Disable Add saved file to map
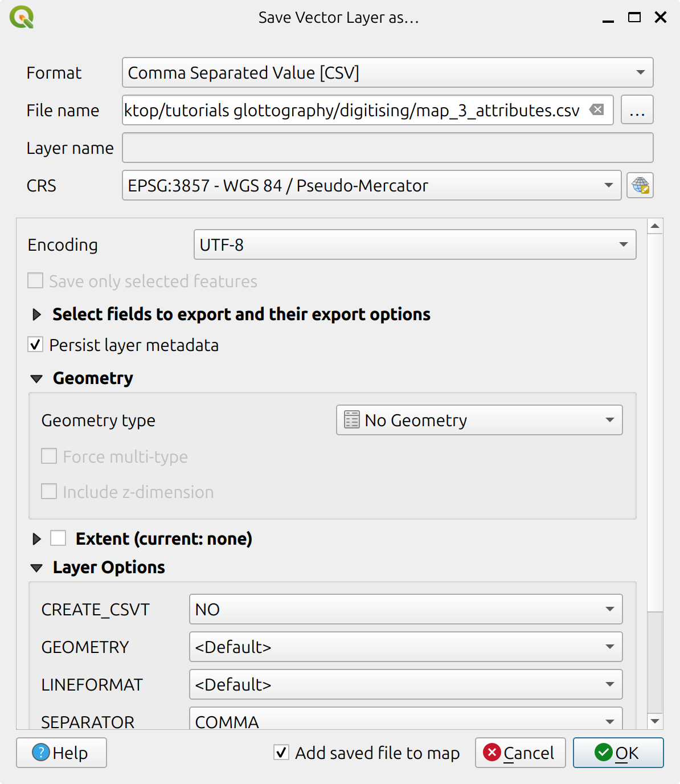The image size is (680, 784). click(x=280, y=753)
